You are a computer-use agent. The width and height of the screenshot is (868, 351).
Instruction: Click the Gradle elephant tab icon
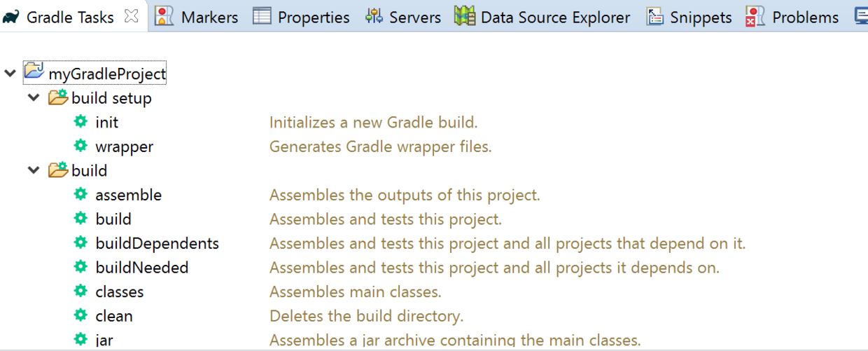click(x=11, y=17)
